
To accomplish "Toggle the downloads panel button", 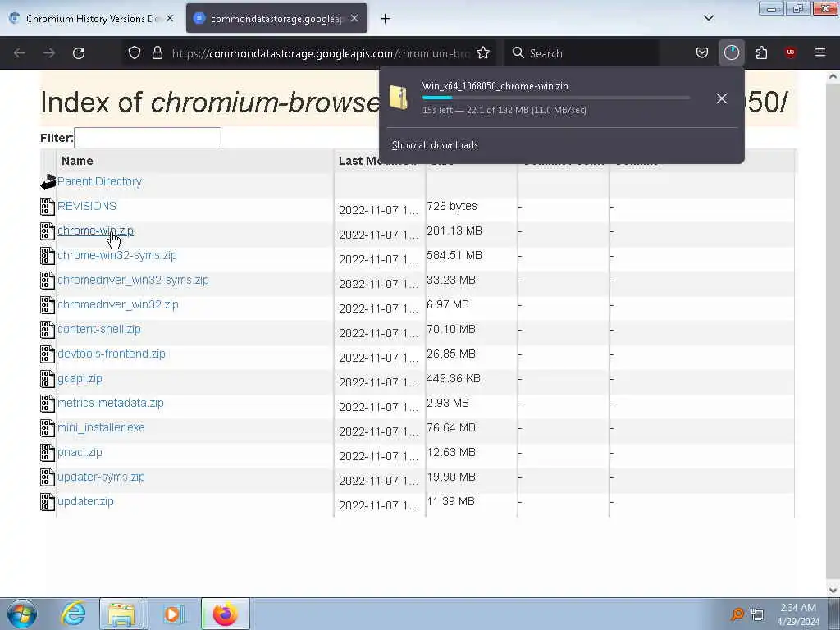I will 731,53.
